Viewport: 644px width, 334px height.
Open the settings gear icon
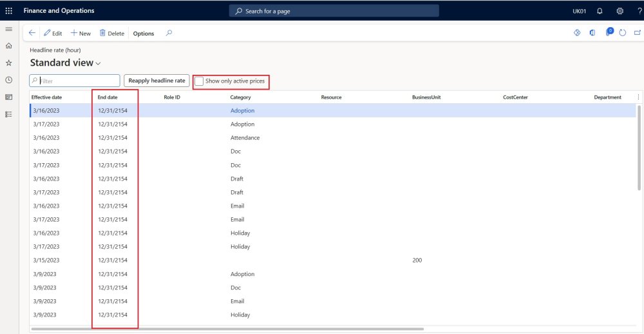click(620, 11)
